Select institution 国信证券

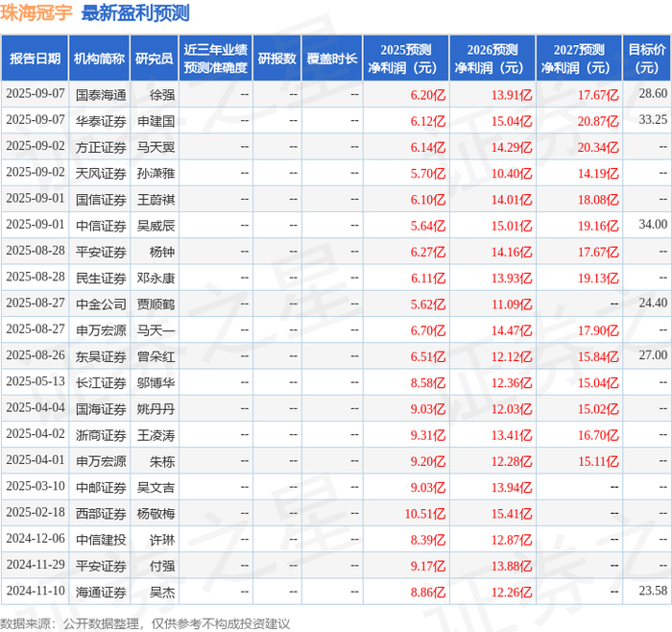tap(101, 200)
